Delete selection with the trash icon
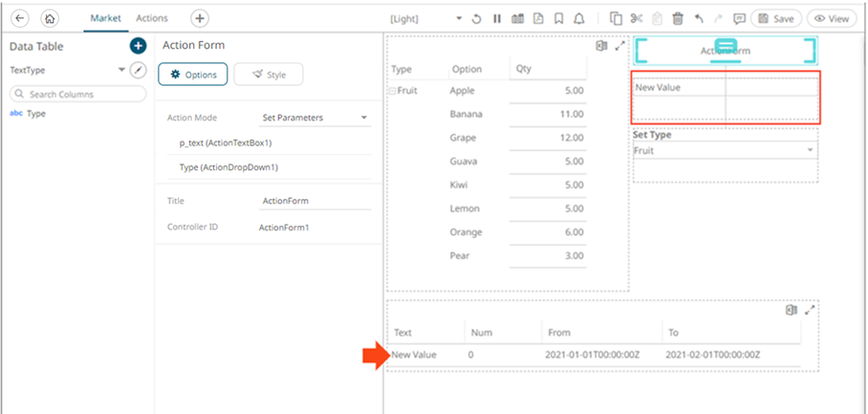868x414 pixels. tap(678, 18)
